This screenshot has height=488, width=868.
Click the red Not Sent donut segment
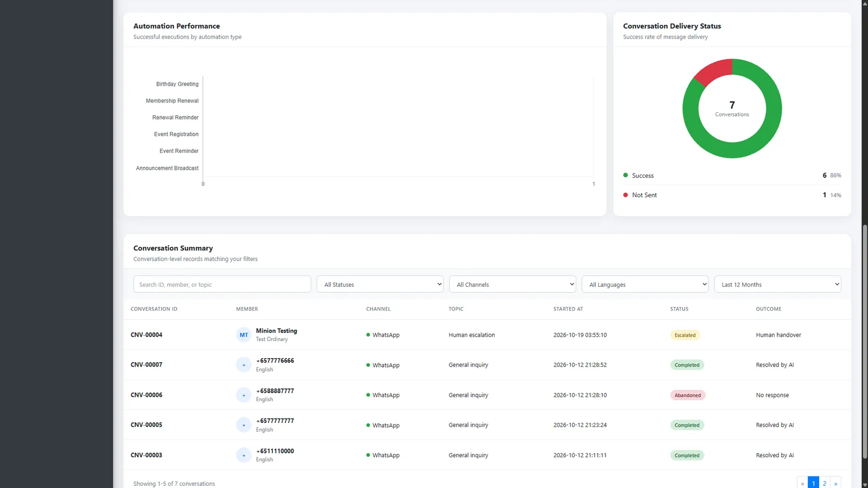coord(714,70)
